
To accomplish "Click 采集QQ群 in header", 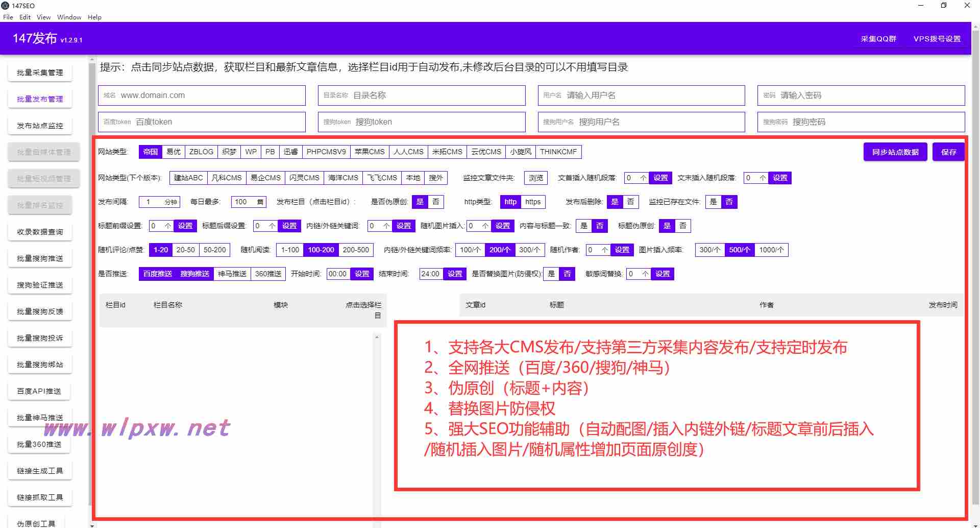I will click(x=878, y=39).
